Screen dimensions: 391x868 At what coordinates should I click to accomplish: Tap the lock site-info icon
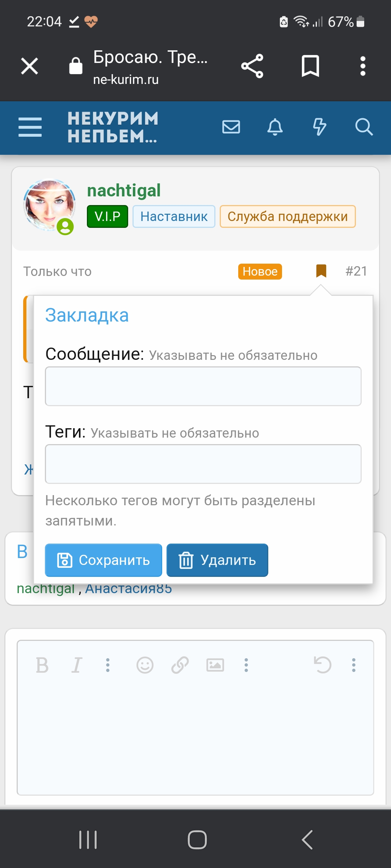click(76, 66)
